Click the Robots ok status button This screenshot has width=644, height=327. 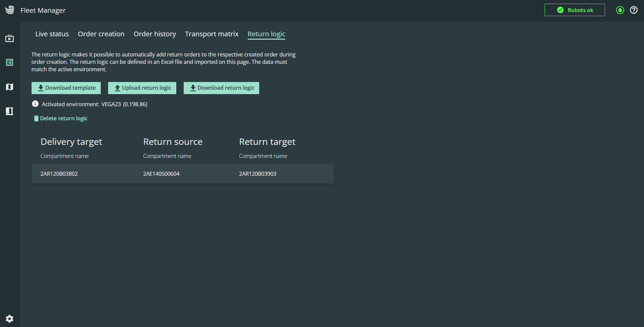pos(575,10)
